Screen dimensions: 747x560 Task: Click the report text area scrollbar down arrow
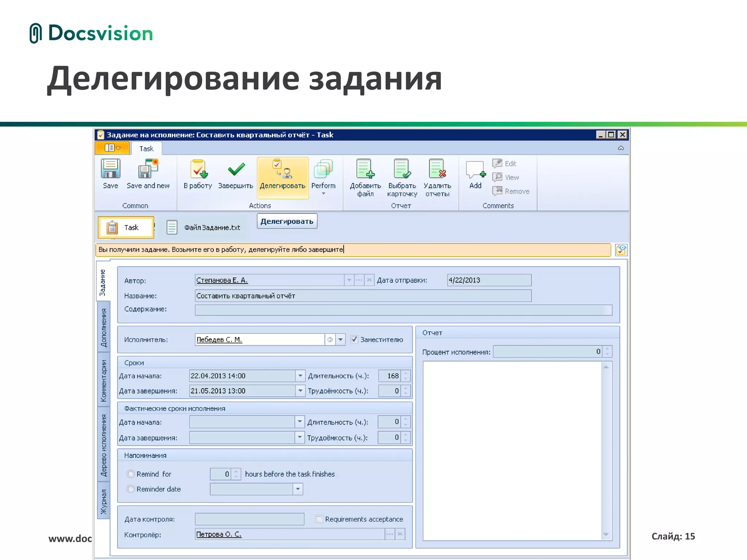(x=606, y=534)
